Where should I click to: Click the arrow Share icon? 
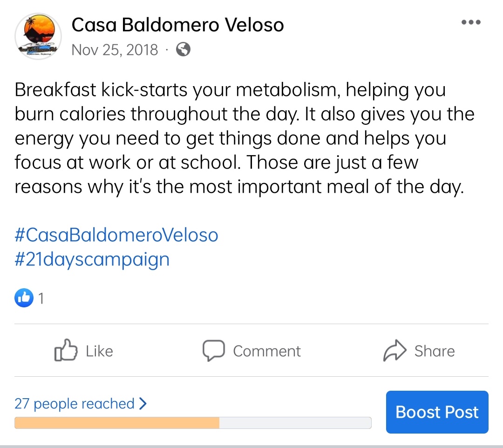click(x=394, y=351)
